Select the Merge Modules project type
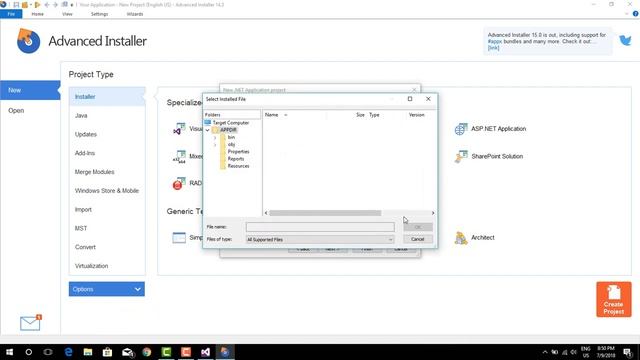This screenshot has width=640, height=360. point(94,172)
